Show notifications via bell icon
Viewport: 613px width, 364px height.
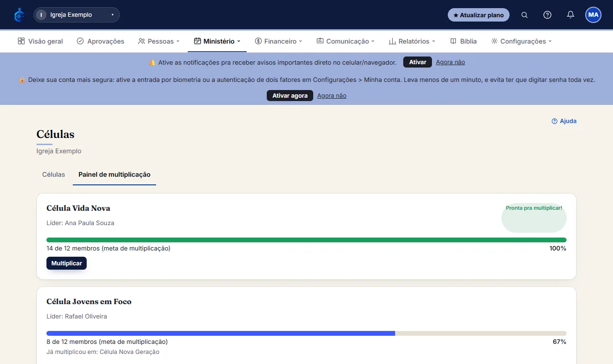tap(570, 15)
